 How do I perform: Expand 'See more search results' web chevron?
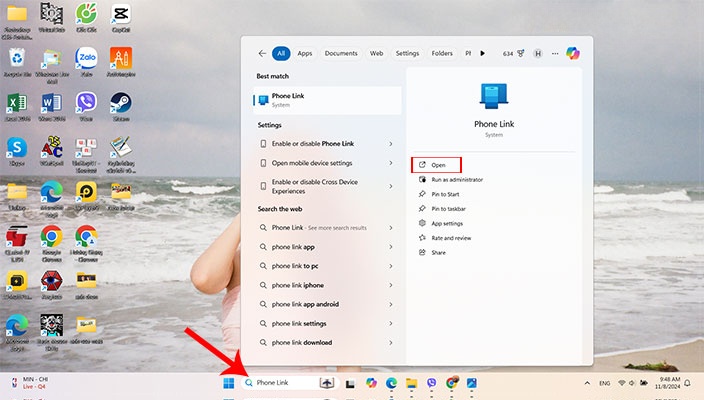click(x=391, y=228)
